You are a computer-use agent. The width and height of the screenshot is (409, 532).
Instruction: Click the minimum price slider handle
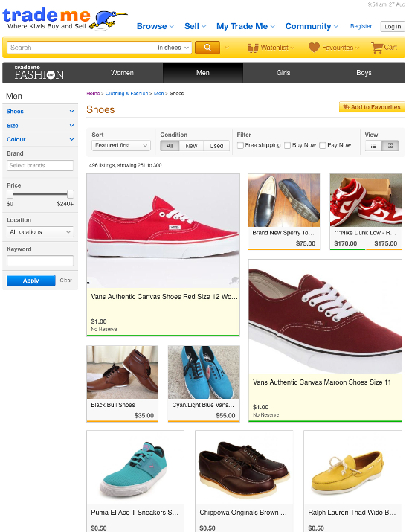pyautogui.click(x=10, y=194)
